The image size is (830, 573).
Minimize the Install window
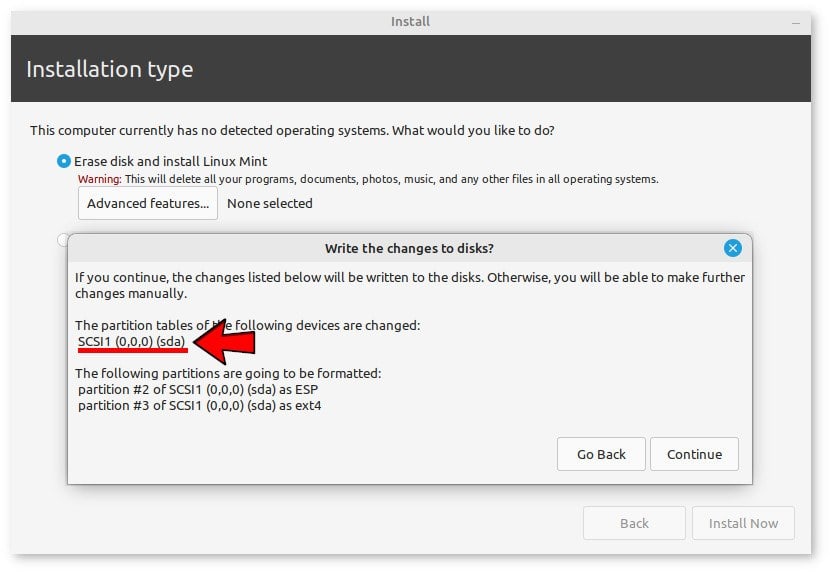[x=796, y=23]
